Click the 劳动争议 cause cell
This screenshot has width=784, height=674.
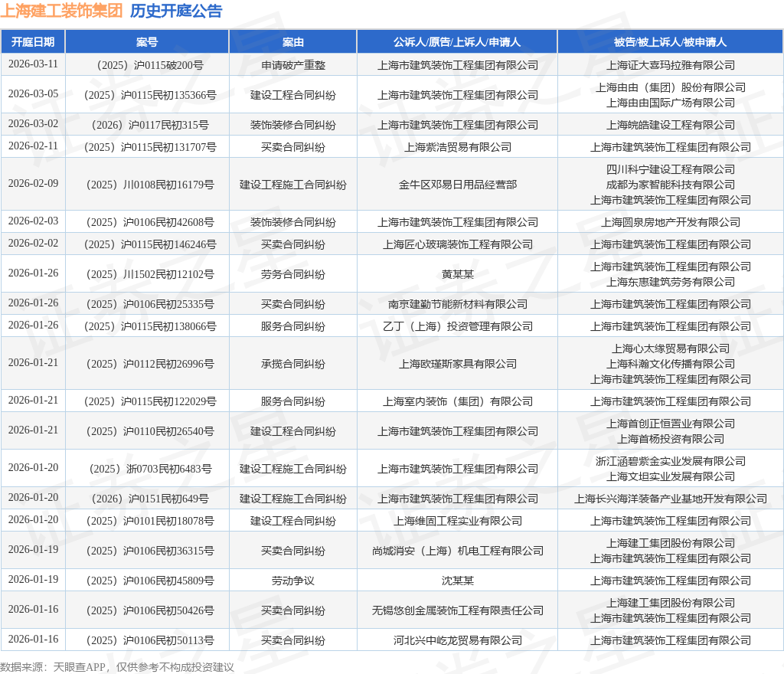[293, 581]
